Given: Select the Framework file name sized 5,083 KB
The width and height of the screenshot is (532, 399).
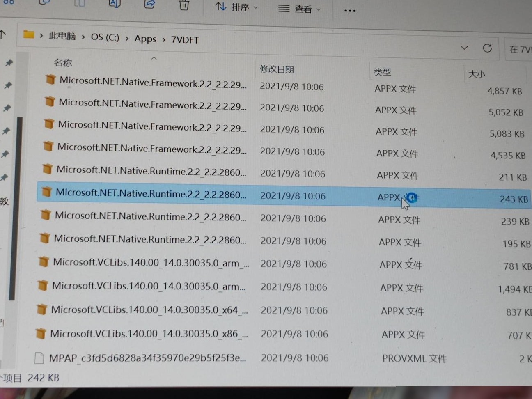Looking at the screenshot, I should 152,126.
